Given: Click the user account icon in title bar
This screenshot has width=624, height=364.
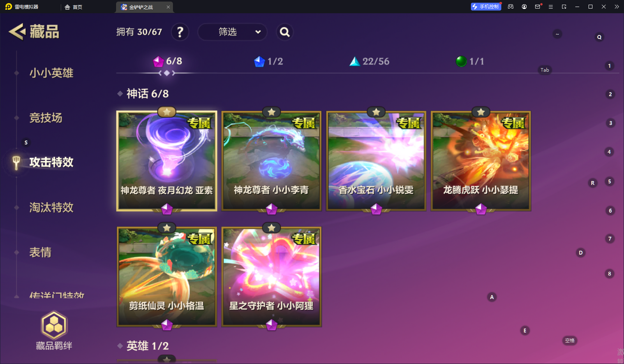Looking at the screenshot, I should pos(524,7).
